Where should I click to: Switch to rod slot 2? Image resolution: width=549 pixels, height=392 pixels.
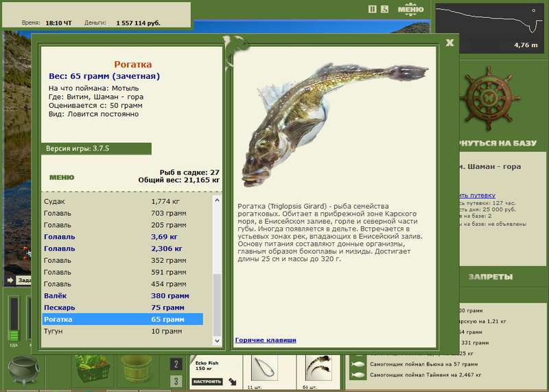[176, 365]
